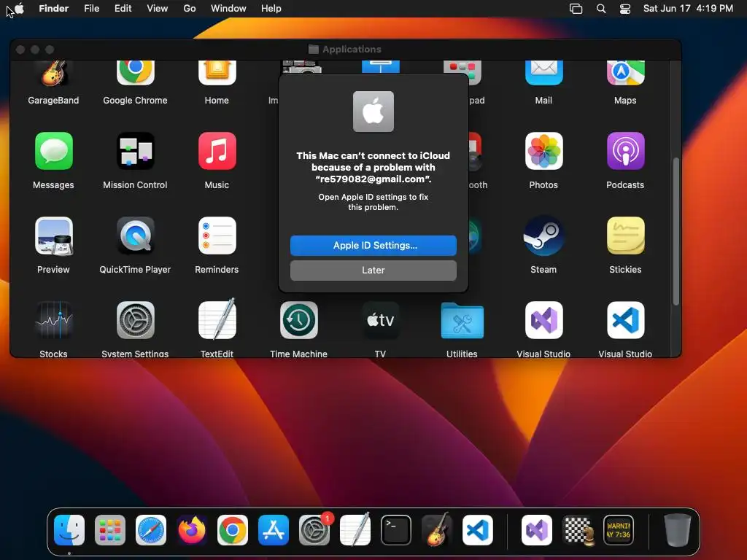This screenshot has height=560, width=747.
Task: Open System Settings with badge in Dock
Action: point(314,530)
